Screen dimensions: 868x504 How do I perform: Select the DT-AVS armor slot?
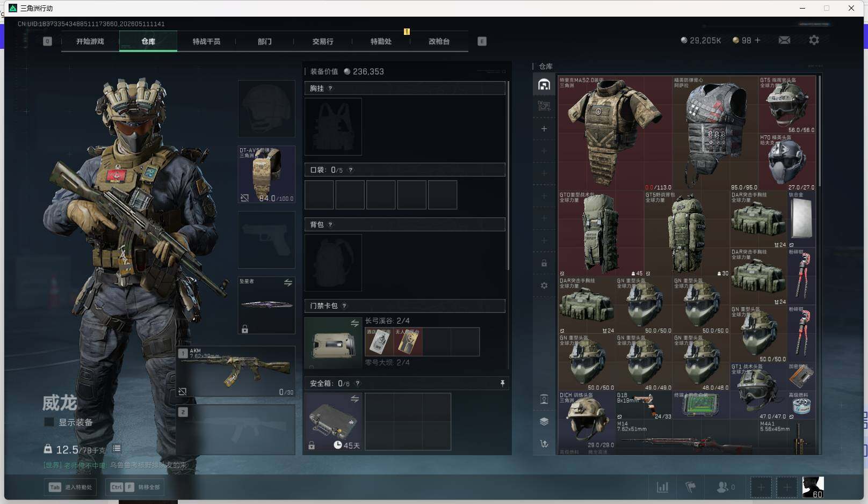(266, 174)
